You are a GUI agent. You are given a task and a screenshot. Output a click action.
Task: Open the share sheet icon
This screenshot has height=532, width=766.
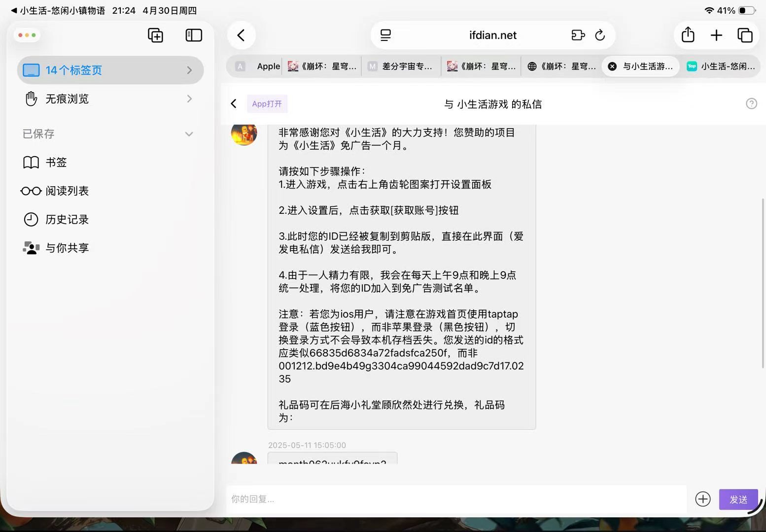pos(688,35)
